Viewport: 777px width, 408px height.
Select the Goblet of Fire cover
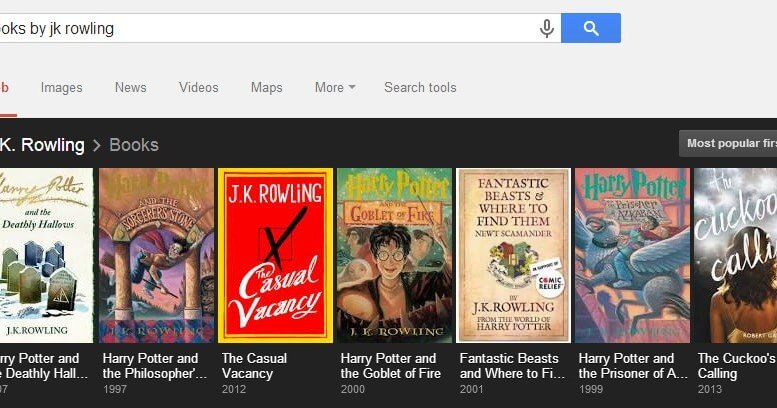point(394,255)
